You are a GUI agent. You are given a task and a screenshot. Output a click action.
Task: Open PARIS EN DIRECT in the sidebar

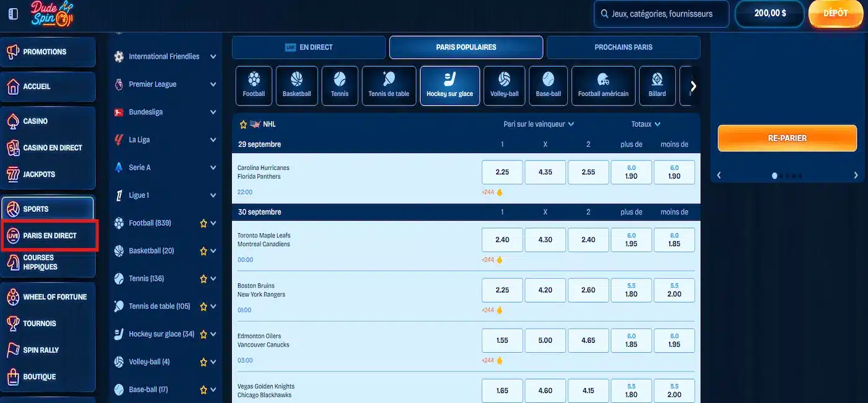pos(49,236)
